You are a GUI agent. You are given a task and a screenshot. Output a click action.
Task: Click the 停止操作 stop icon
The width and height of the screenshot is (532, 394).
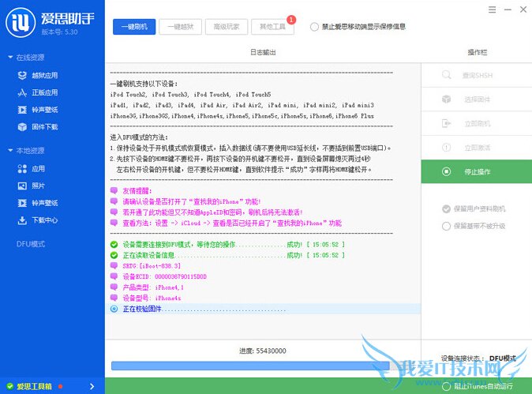tap(447, 171)
